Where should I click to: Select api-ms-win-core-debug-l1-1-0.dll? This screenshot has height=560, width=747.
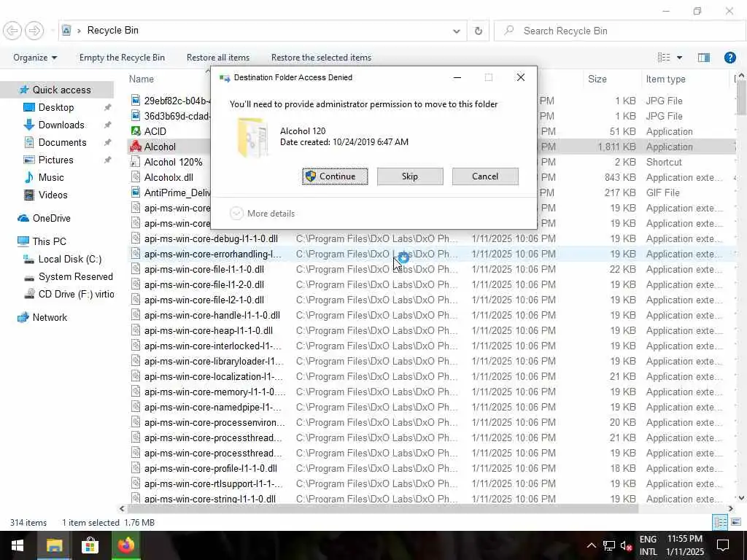coord(211,238)
